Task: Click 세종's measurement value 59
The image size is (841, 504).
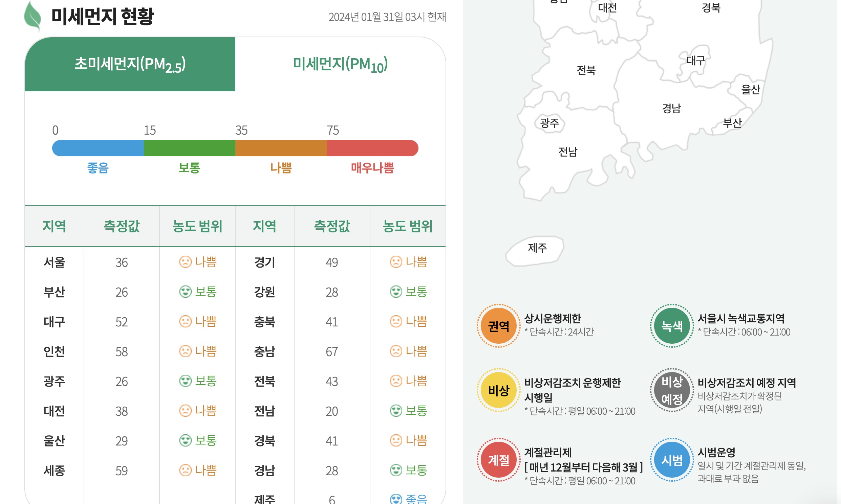Action: tap(121, 471)
